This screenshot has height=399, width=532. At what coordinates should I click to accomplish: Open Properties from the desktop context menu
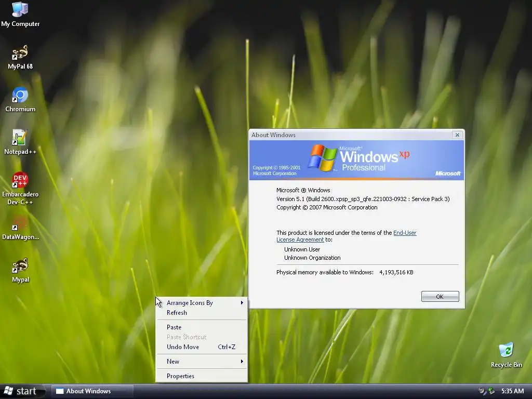(x=202, y=376)
